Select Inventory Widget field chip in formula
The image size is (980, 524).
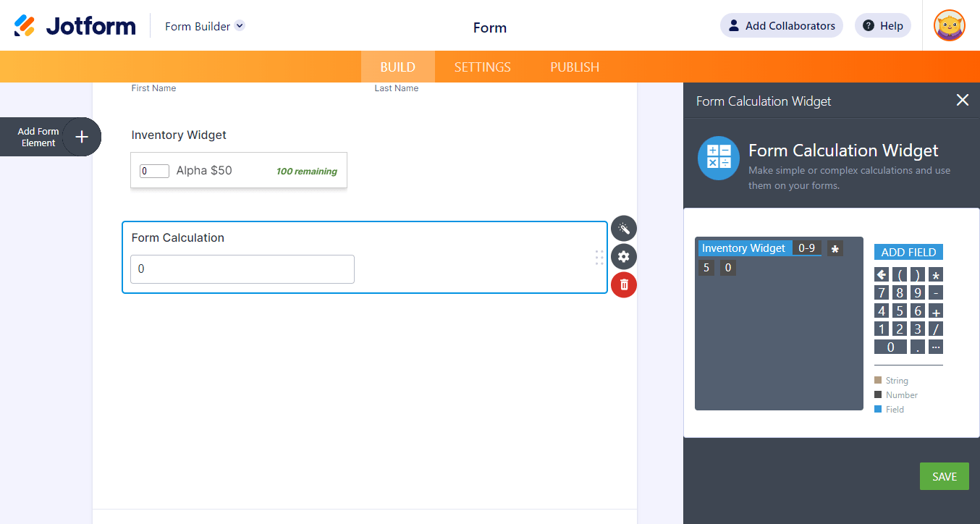[x=744, y=248]
